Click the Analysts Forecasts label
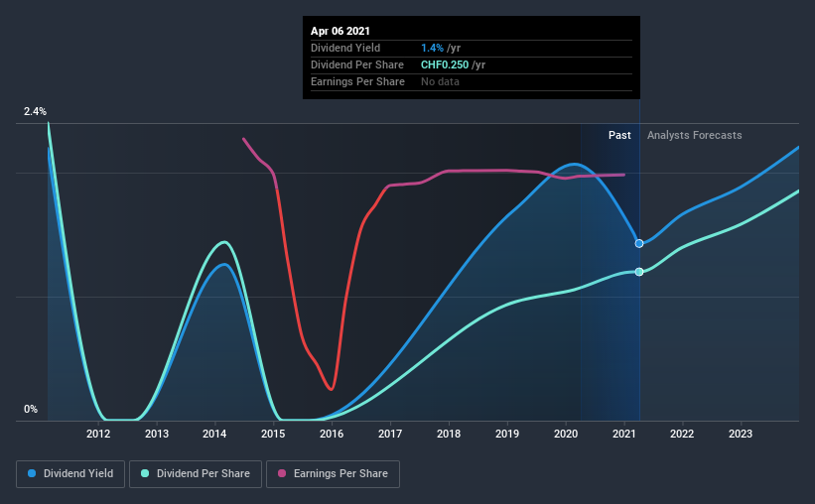 point(695,135)
